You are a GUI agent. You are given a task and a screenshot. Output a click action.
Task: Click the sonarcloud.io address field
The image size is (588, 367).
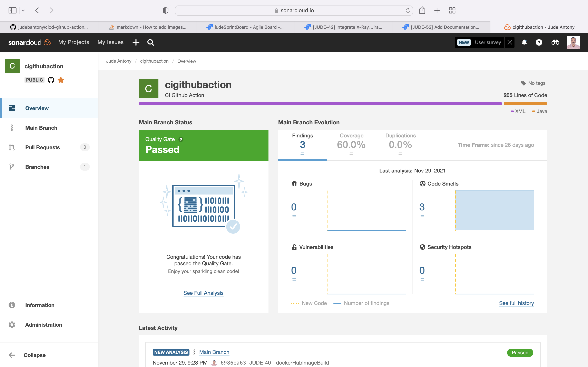(294, 10)
